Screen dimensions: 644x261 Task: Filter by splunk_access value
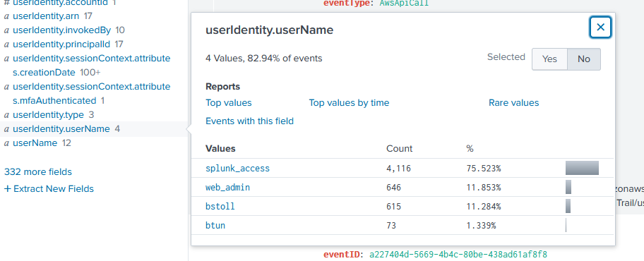[x=238, y=169]
